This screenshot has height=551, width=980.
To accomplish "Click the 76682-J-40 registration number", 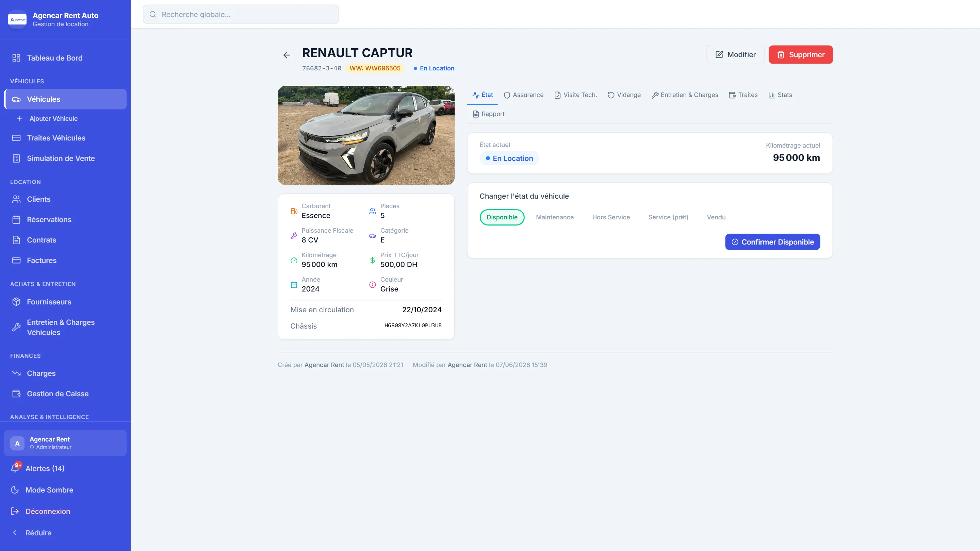I will (322, 68).
